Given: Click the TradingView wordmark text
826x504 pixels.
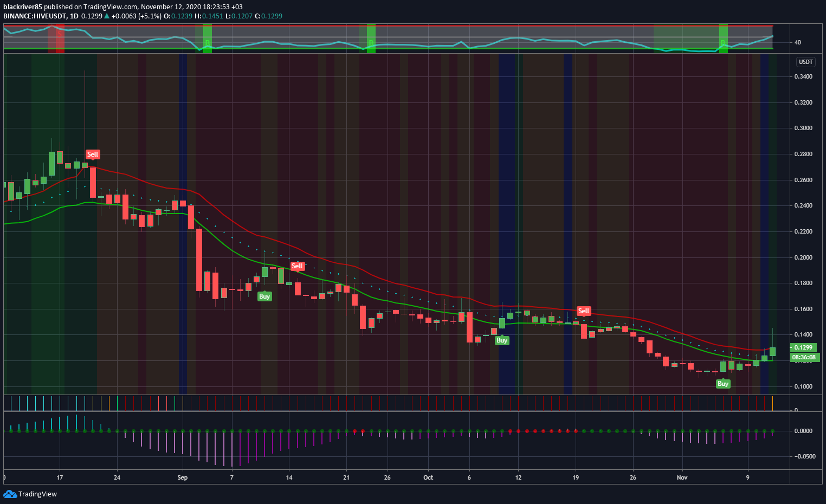Looking at the screenshot, I should [37, 494].
